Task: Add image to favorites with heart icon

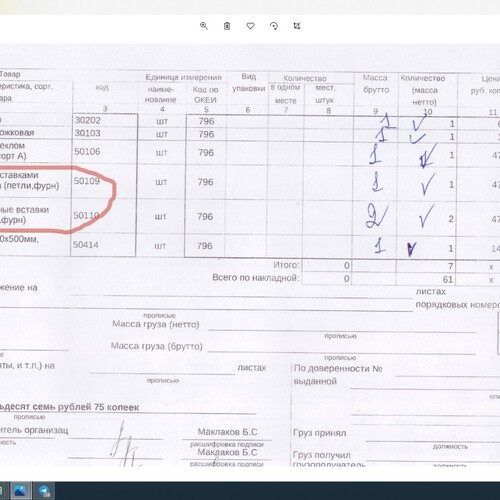Action: pyautogui.click(x=250, y=26)
